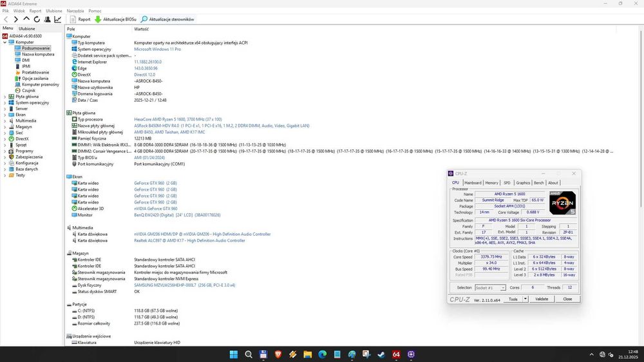Viewport: 644px width, 362px height.
Task: Open the SAMSUNG MZVLW256HEHP disk link
Action: tap(184, 285)
